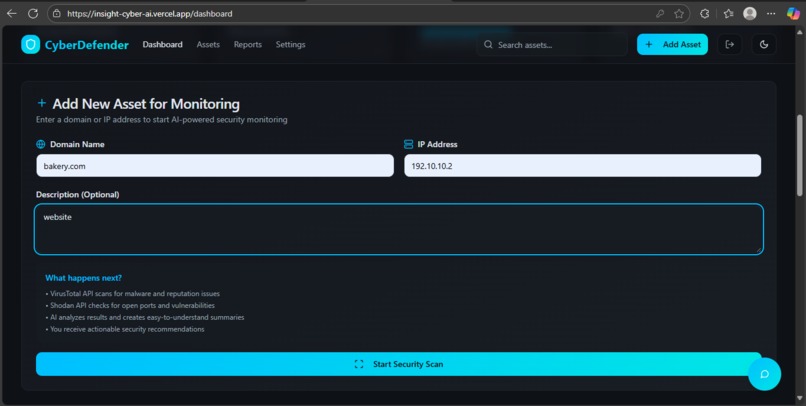806x406 pixels.
Task: Click the 'VirusTotal API scans for malware' line
Action: (133, 294)
